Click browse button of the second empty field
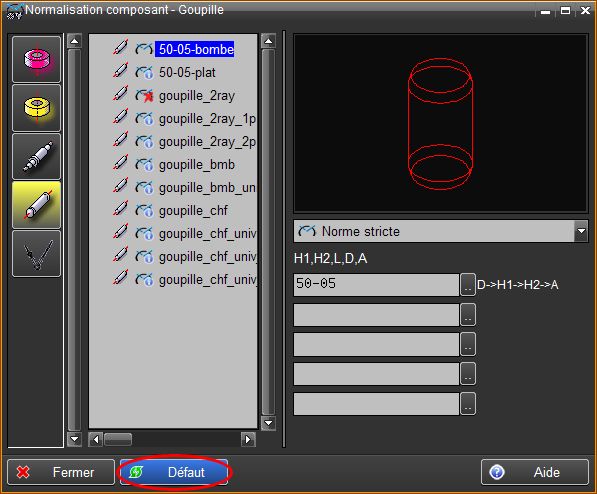 (468, 344)
